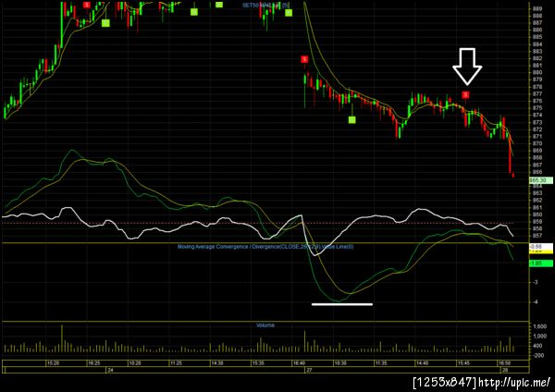Screen dimensions: 555x392
Task: Click the 865.30 current price tag
Action: point(540,180)
